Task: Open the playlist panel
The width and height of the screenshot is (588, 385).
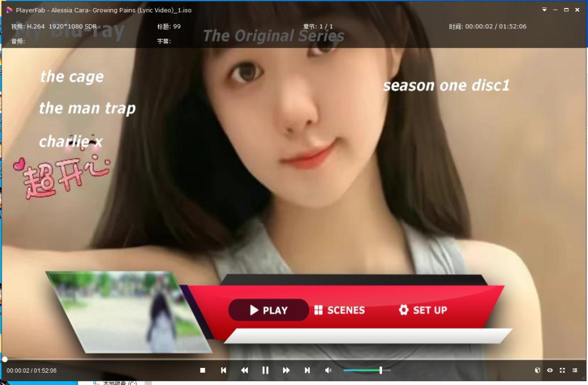Action: pyautogui.click(x=575, y=371)
